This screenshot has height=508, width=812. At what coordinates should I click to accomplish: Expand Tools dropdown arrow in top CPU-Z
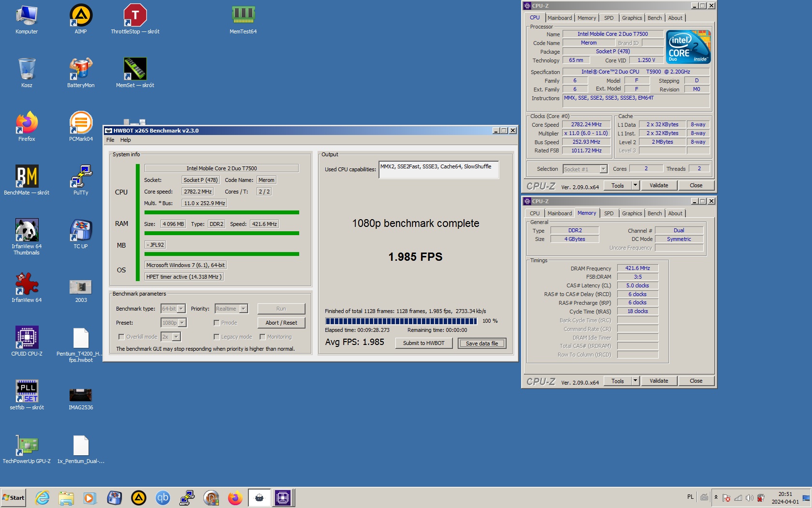point(635,185)
